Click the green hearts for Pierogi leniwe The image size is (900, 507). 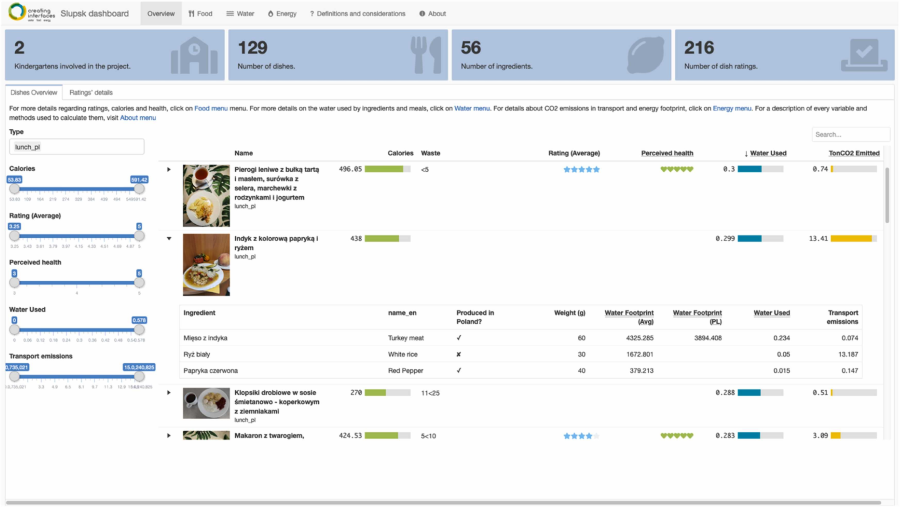coord(676,170)
